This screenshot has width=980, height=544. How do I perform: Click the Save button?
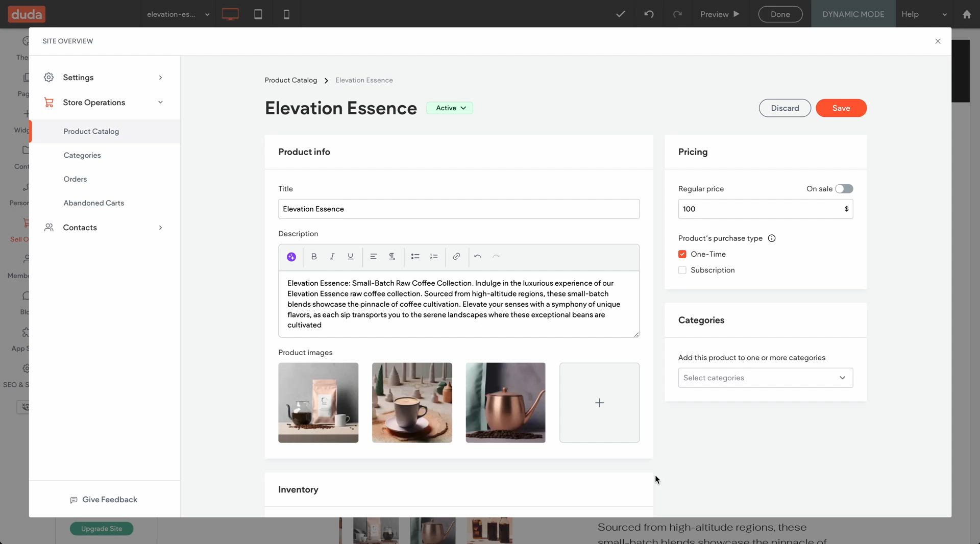point(841,108)
